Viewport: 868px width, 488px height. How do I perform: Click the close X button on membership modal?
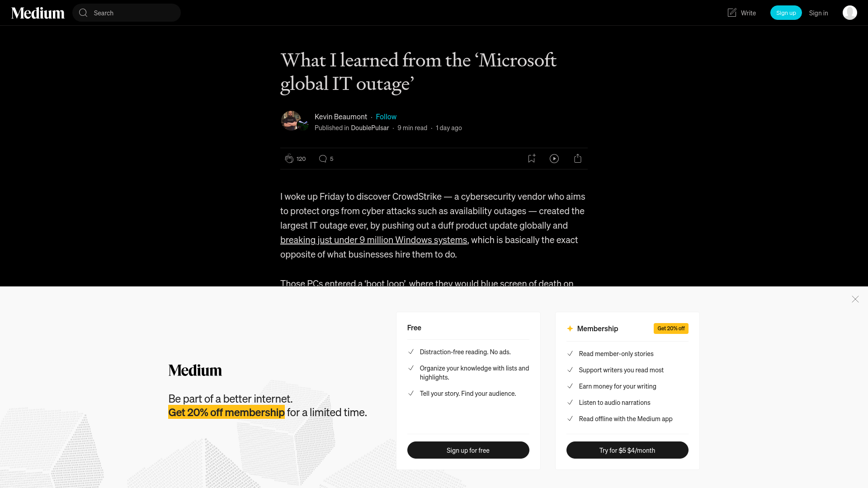pyautogui.click(x=855, y=299)
